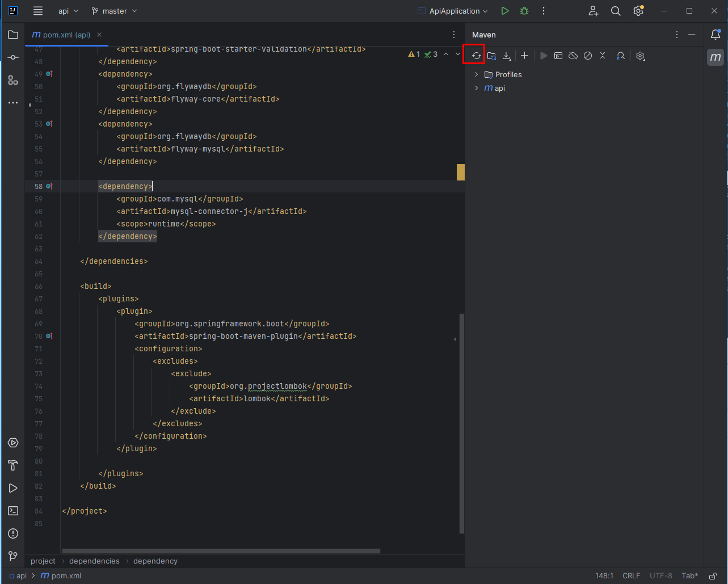
Task: Open api project dropdown
Action: (69, 11)
